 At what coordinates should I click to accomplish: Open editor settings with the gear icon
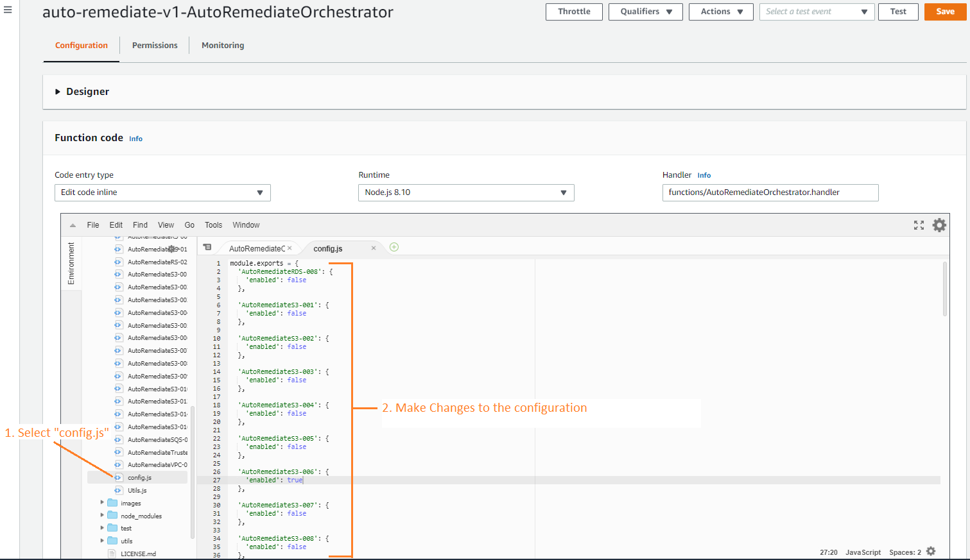click(939, 225)
